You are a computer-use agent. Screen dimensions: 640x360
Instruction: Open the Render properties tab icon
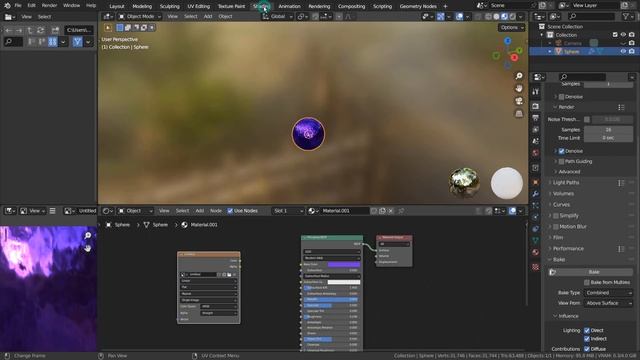tap(536, 106)
